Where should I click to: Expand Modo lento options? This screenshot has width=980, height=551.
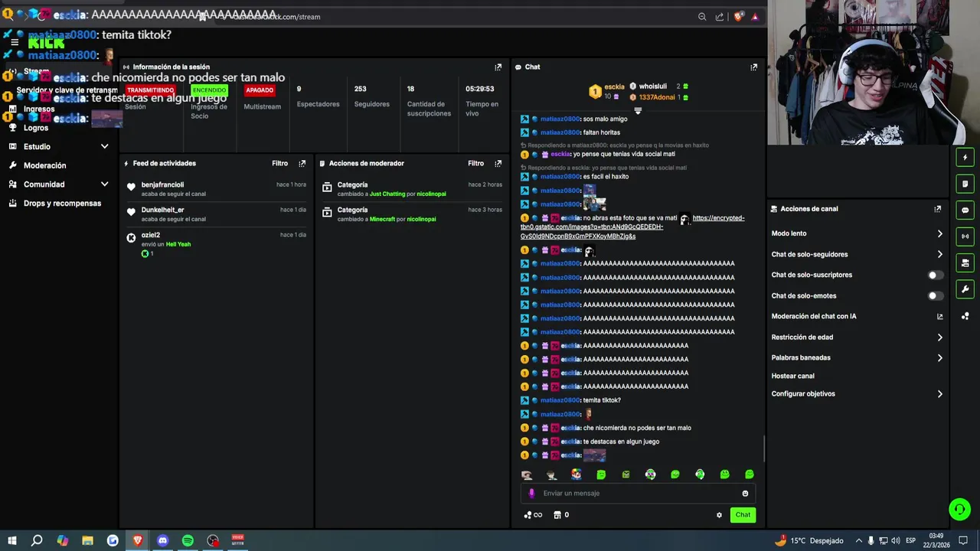pos(939,234)
